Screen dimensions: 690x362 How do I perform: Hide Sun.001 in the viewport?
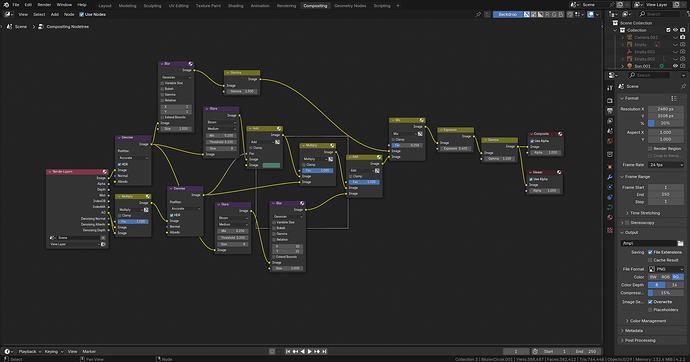click(675, 66)
